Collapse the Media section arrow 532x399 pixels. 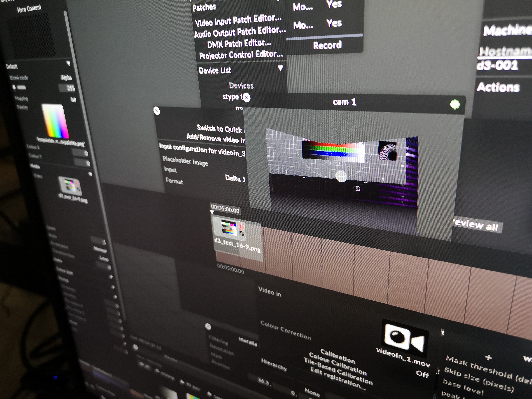coord(90,174)
